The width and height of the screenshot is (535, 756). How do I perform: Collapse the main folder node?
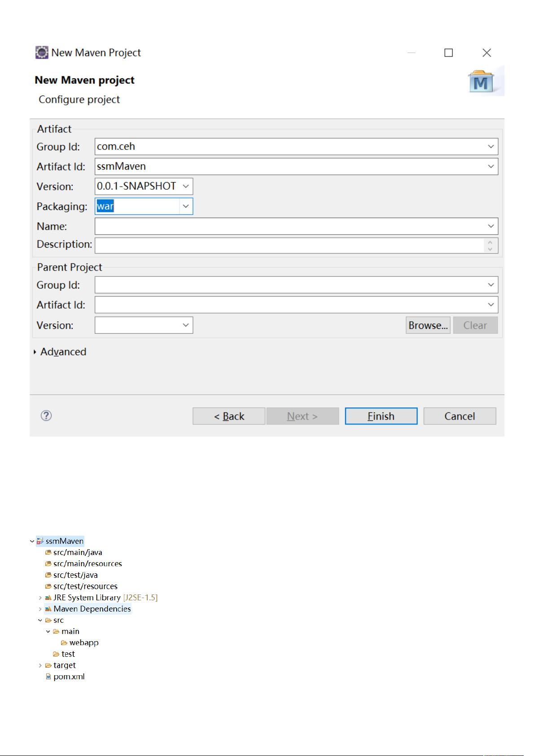coord(48,631)
